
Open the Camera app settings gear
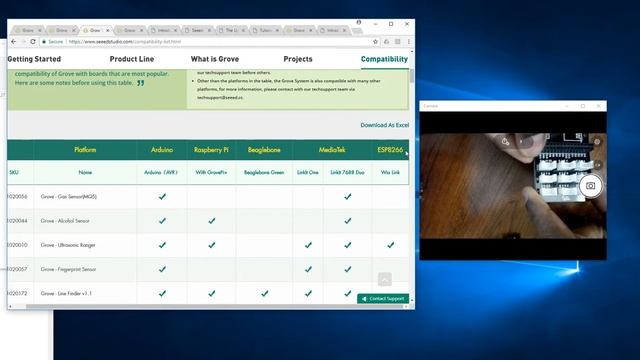pyautogui.click(x=597, y=142)
